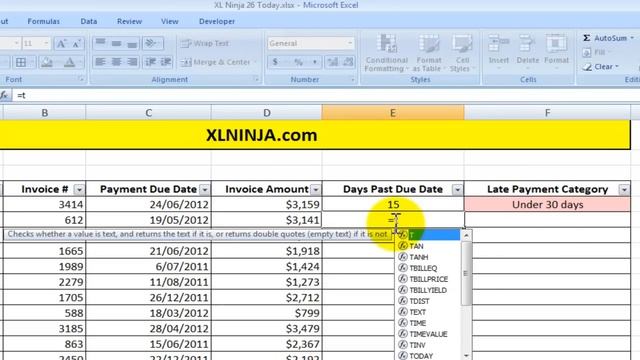
Task: Open the font size dropdown showing 11
Action: tap(46, 43)
